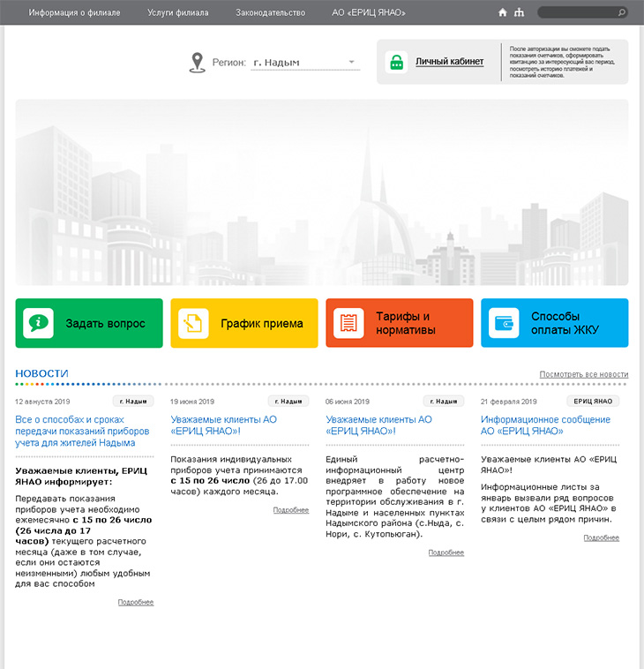This screenshot has width=644, height=669.
Task: Click the speech bubble info icon
Action: 39,323
